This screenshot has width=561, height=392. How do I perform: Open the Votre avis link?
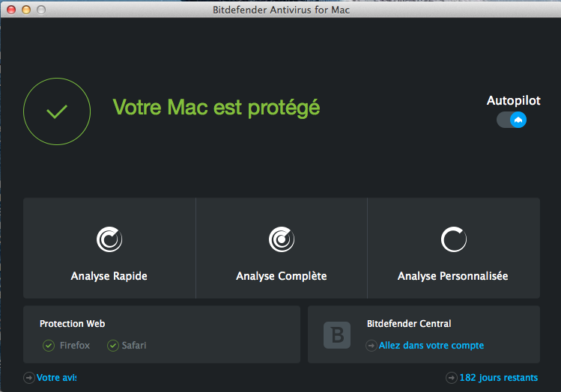click(x=56, y=378)
